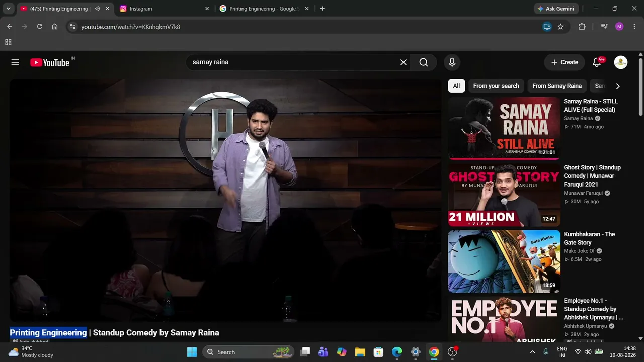Launch Microsoft Edge from taskbar
The width and height of the screenshot is (644, 362).
point(397,352)
